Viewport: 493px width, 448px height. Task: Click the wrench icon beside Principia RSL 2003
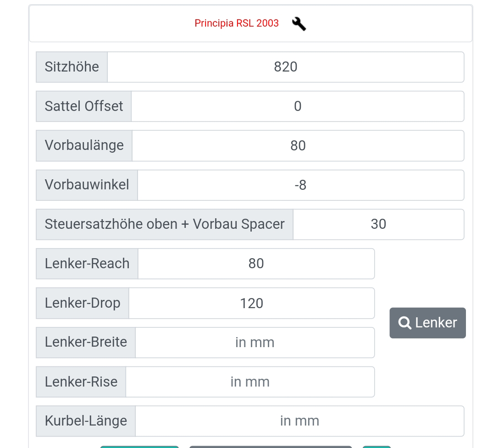(x=299, y=23)
